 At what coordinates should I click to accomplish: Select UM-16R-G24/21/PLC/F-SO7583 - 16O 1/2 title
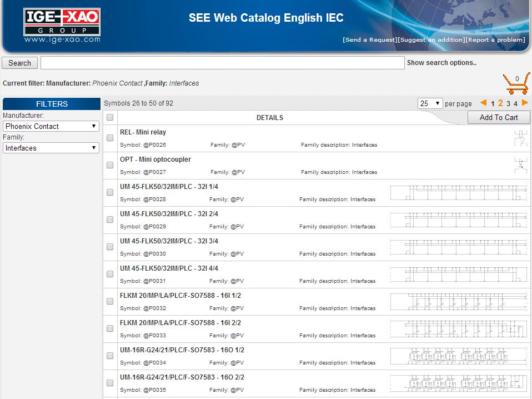(182, 350)
